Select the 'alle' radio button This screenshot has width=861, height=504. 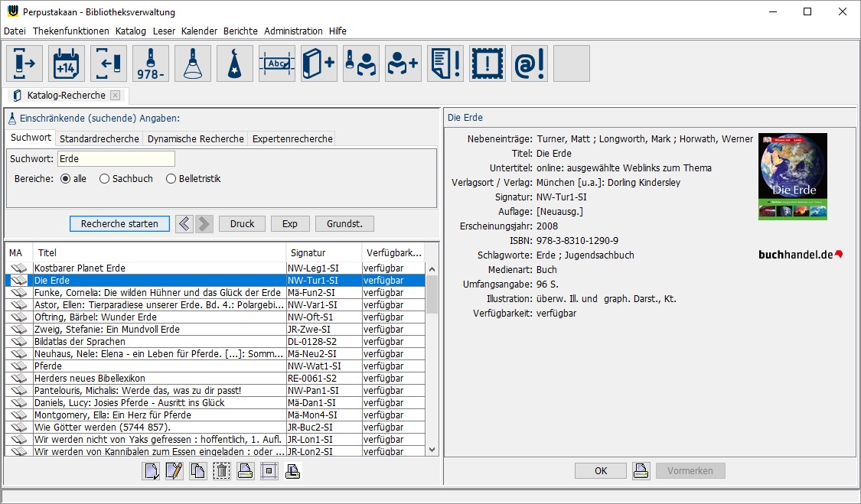pyautogui.click(x=65, y=179)
